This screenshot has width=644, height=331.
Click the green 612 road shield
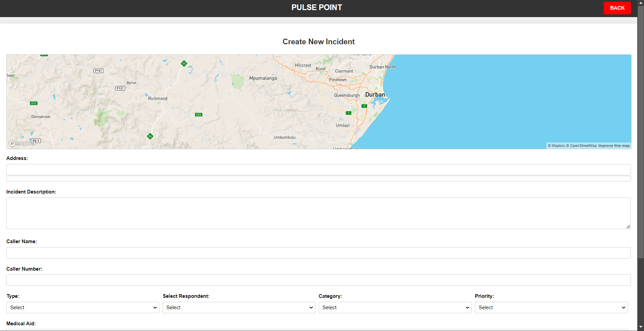tap(34, 103)
